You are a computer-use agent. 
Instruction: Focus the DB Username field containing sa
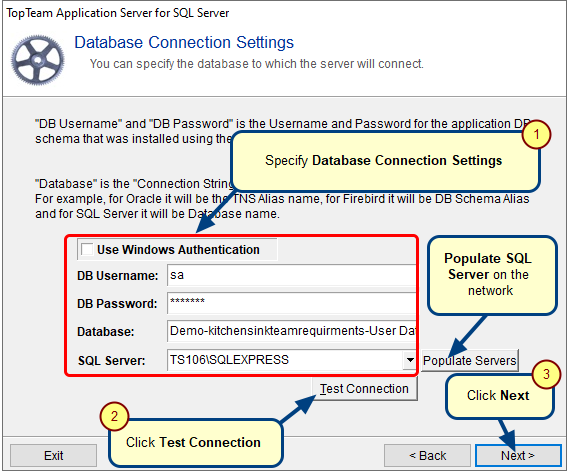pyautogui.click(x=292, y=275)
